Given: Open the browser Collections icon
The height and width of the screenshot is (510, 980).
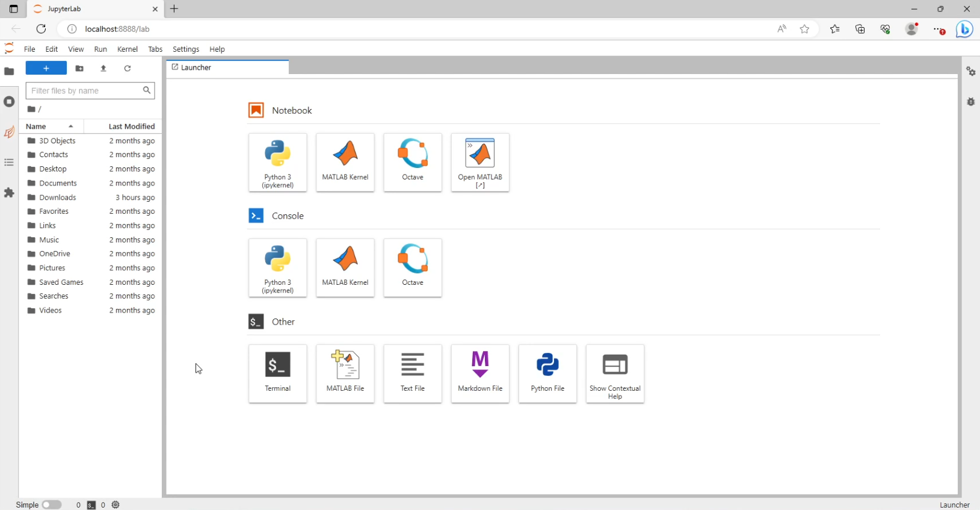Looking at the screenshot, I should [x=860, y=29].
